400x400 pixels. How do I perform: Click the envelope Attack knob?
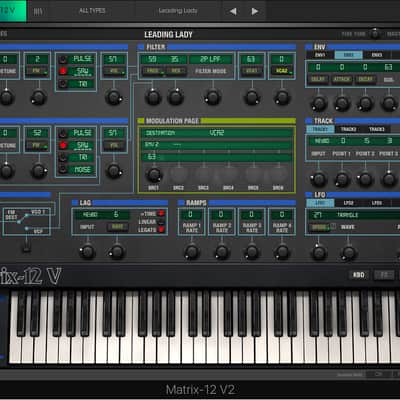(342, 103)
